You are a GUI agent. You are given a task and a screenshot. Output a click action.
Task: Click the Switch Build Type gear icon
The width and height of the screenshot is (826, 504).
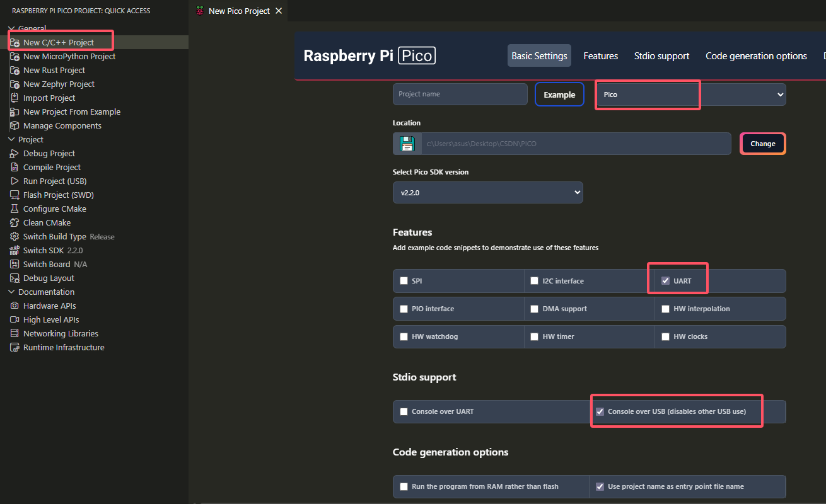point(15,237)
